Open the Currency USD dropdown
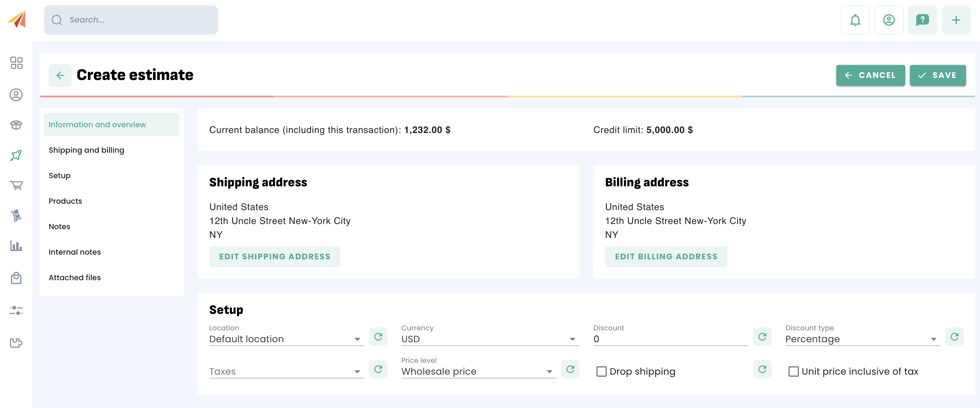The height and width of the screenshot is (408, 980). (x=490, y=339)
